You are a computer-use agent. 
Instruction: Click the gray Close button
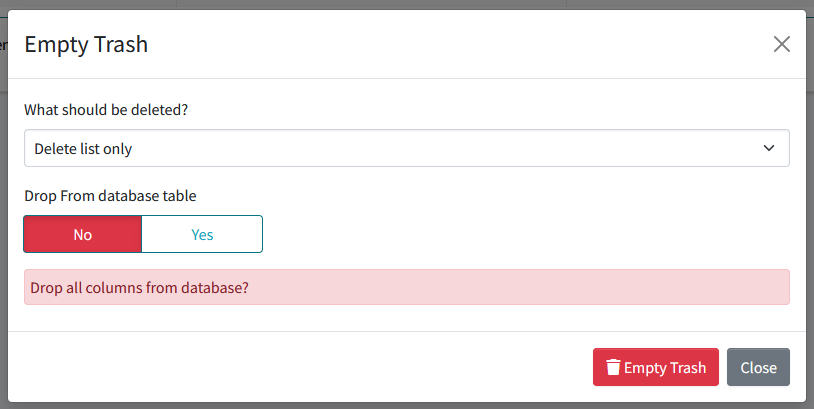click(758, 367)
